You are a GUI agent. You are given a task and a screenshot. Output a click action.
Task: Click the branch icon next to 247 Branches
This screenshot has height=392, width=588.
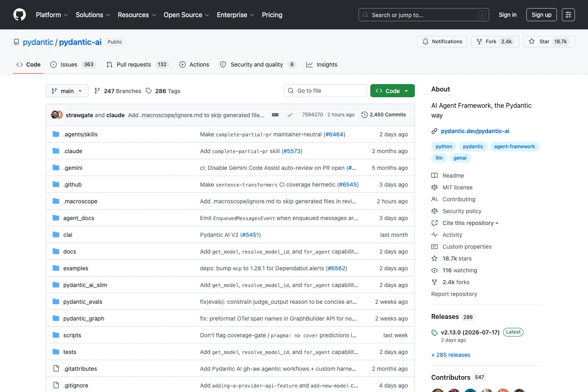97,91
